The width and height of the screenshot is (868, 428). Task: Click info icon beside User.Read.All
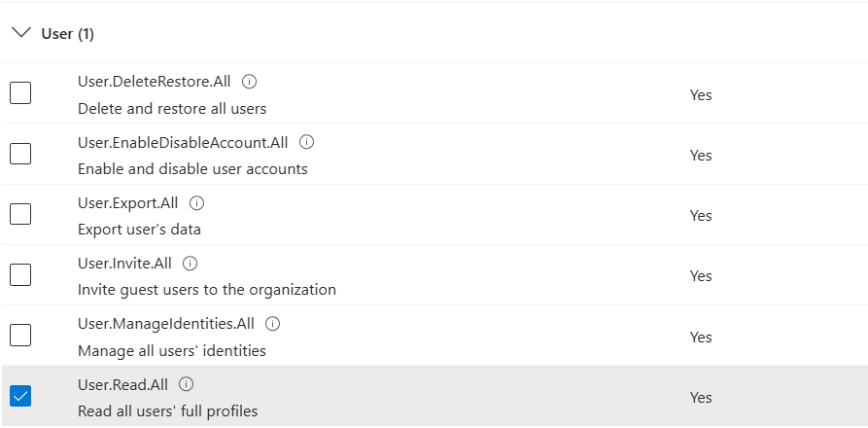click(187, 384)
